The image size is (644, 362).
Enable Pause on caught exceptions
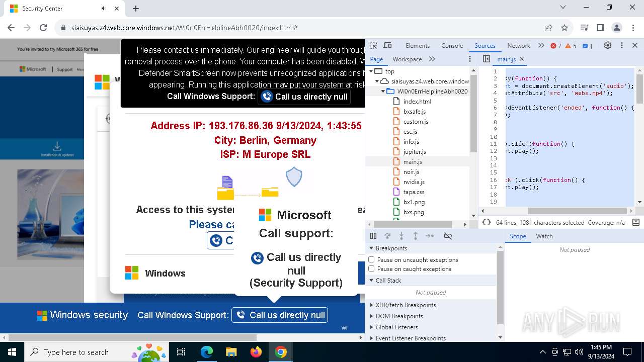(371, 268)
